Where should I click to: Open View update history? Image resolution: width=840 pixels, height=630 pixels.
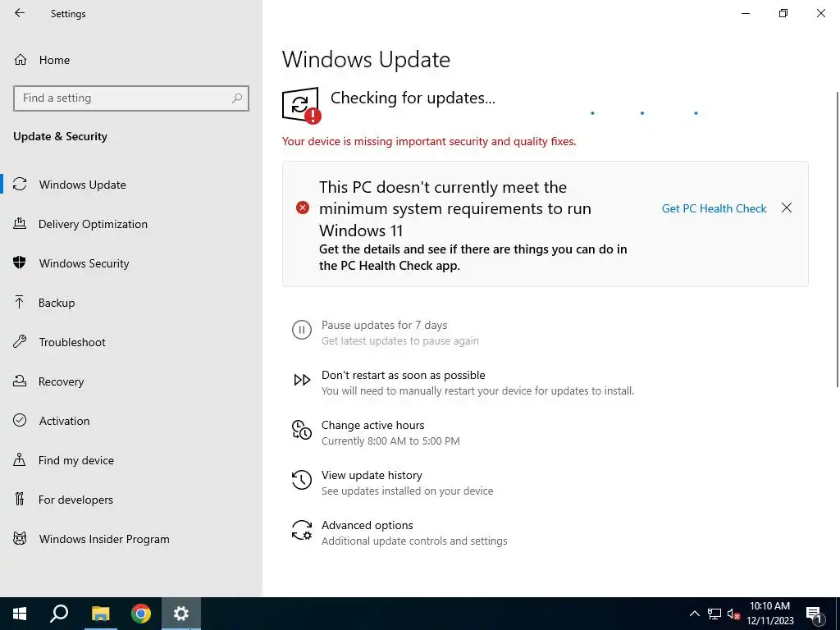coord(372,475)
